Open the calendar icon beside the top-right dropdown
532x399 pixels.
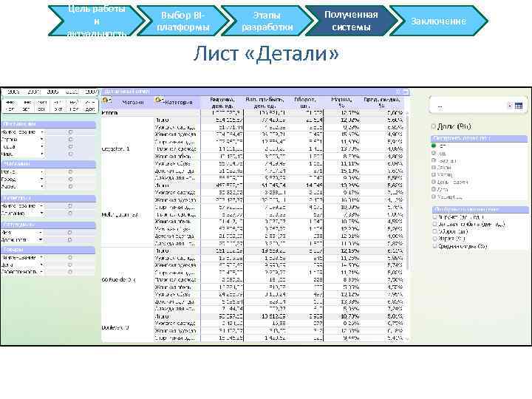(519, 106)
